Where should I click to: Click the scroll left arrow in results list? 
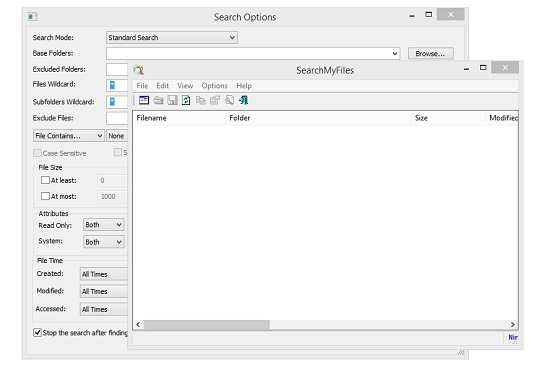click(138, 325)
